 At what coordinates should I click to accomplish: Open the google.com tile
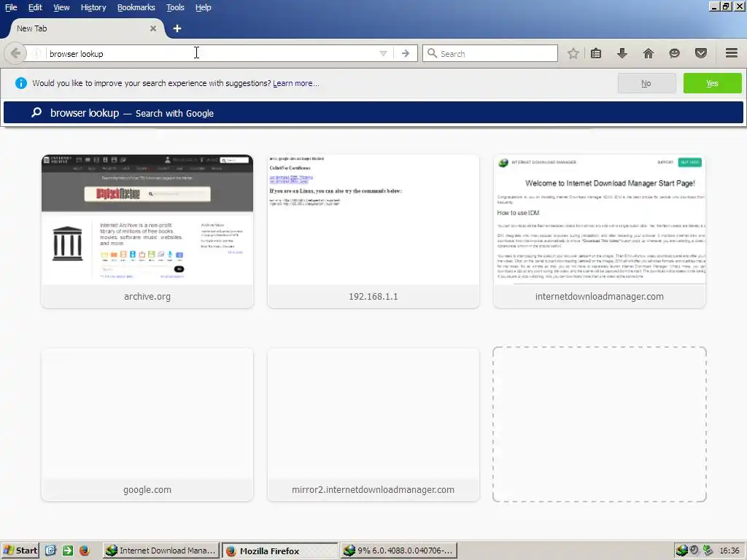point(147,424)
